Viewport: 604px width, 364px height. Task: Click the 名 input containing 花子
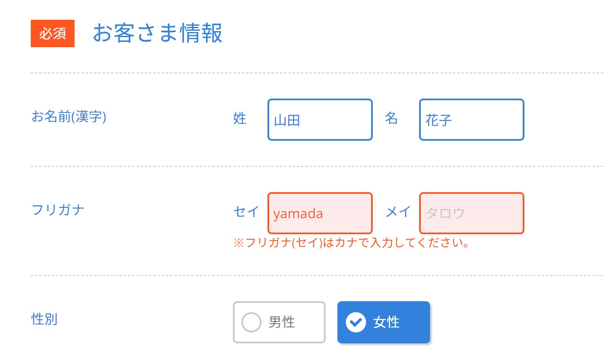click(x=471, y=119)
